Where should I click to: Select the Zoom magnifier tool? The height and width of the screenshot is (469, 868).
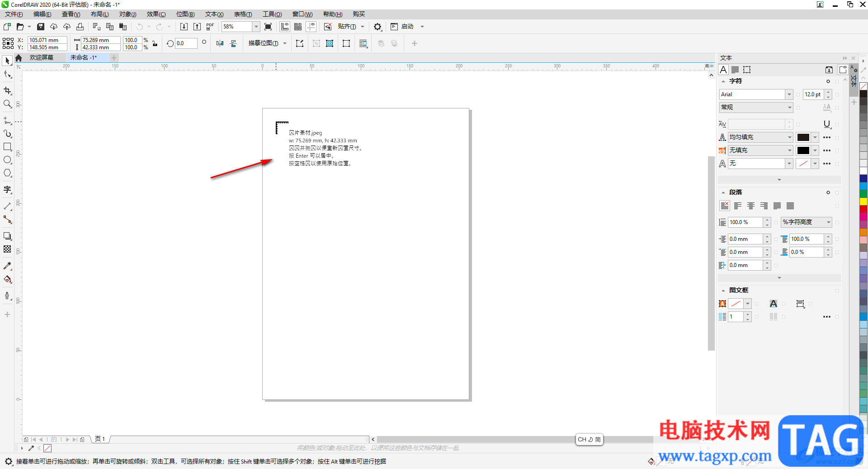tap(7, 104)
